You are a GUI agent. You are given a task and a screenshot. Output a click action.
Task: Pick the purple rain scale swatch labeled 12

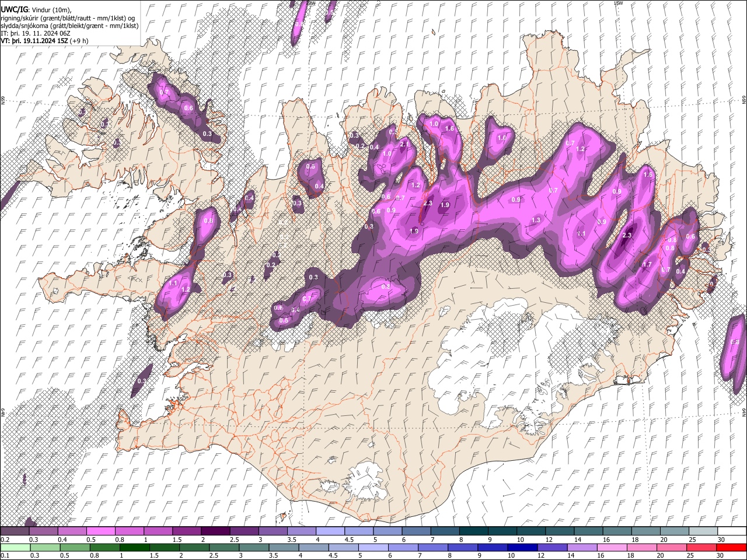click(x=551, y=547)
